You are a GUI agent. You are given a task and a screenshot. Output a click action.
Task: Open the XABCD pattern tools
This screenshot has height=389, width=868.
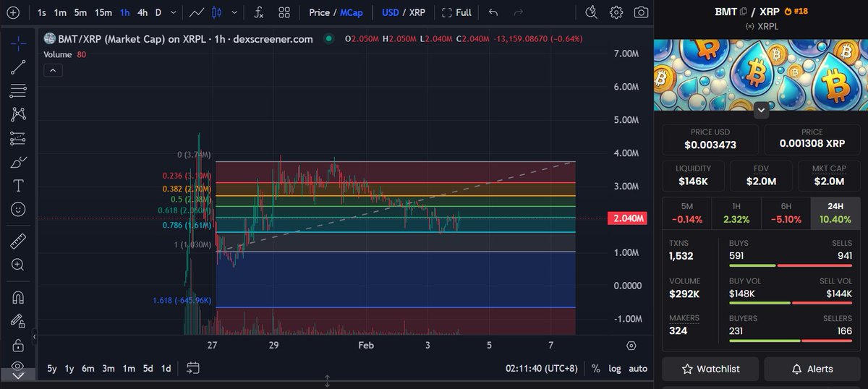(19, 114)
